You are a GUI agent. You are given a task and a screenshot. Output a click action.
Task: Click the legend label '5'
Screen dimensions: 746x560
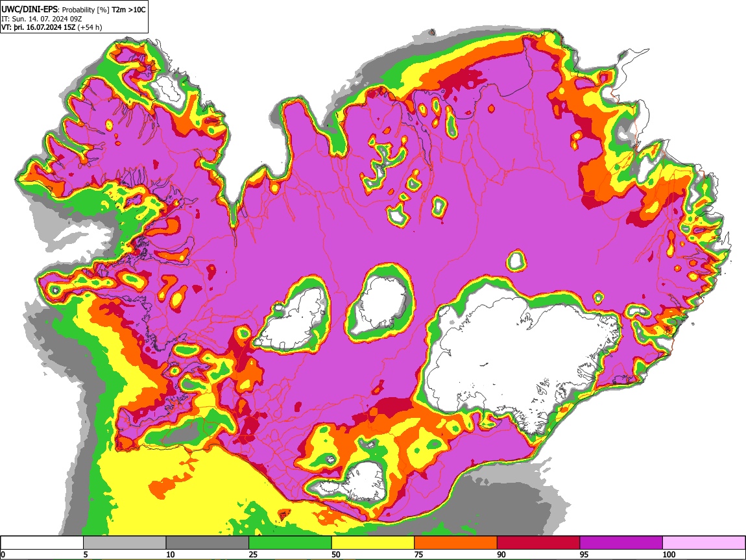coord(86,554)
